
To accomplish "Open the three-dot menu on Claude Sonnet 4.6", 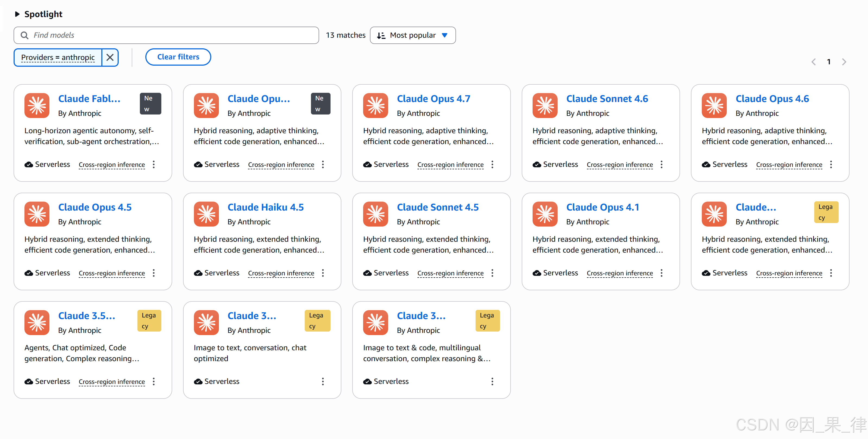I will [661, 164].
